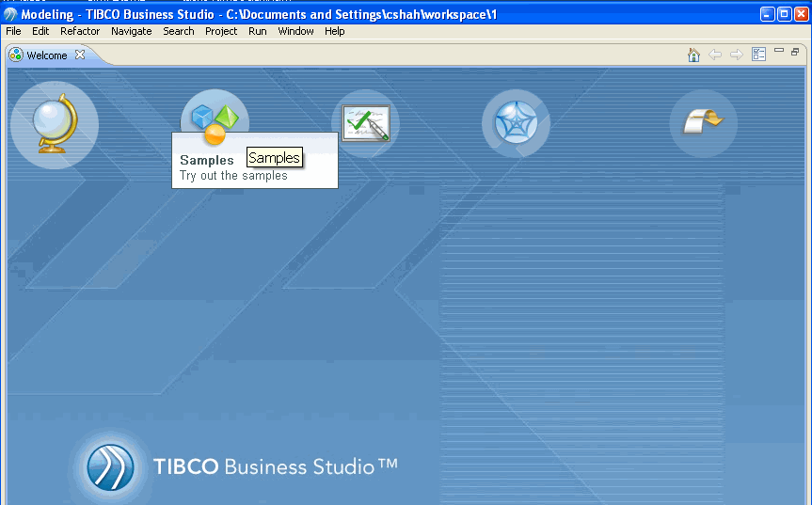812x505 pixels.
Task: Open the Overview globe icon
Action: (55, 125)
